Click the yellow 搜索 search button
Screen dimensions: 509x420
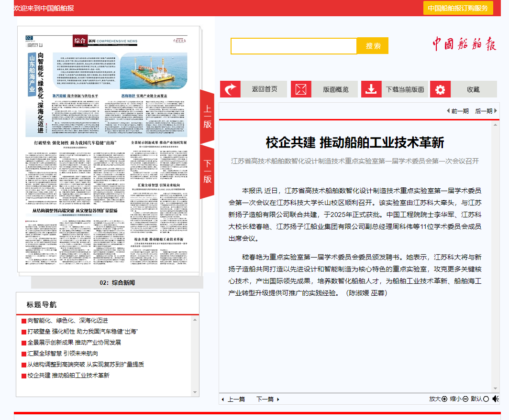[373, 46]
